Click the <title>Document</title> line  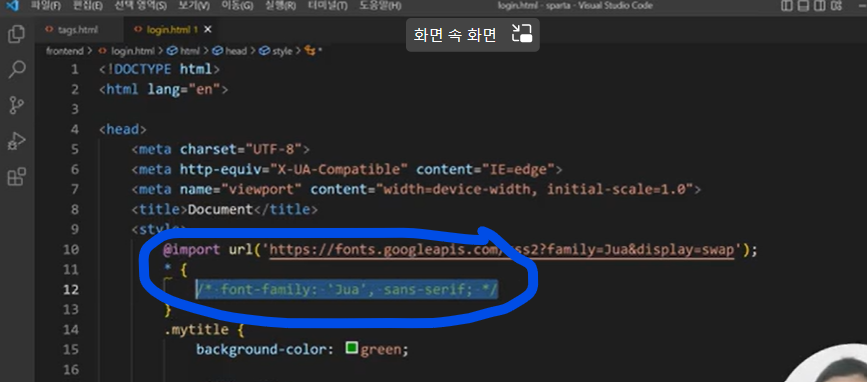point(225,210)
